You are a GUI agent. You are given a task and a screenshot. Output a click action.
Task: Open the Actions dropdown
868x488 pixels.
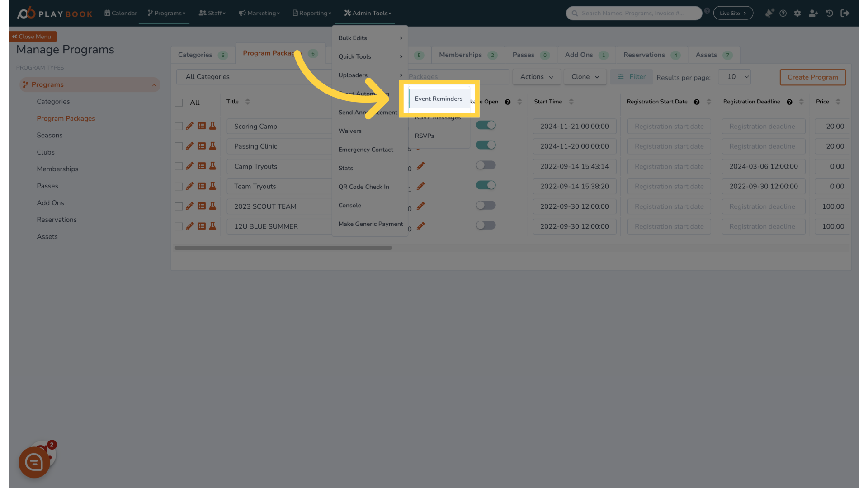537,77
